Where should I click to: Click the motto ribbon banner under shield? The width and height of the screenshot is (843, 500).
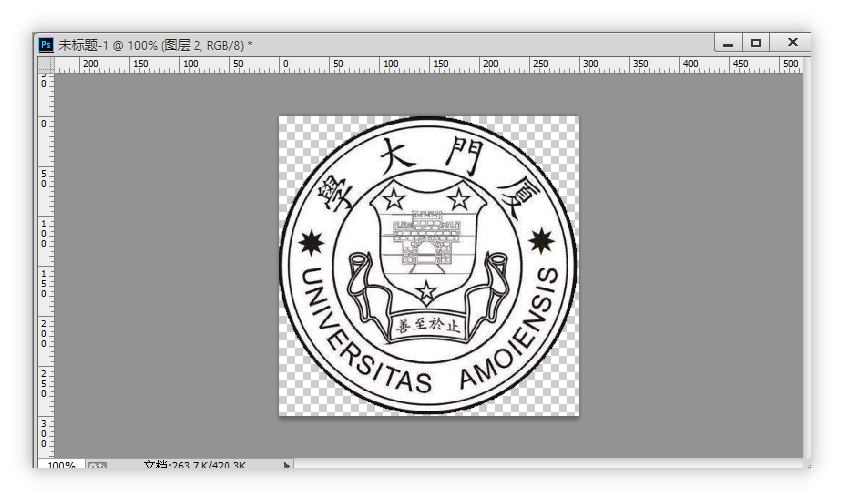pyautogui.click(x=426, y=326)
